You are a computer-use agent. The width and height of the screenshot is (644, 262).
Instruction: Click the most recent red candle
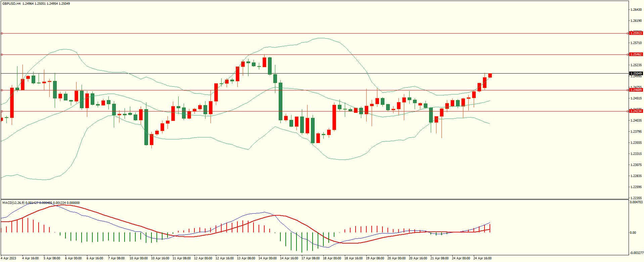[x=490, y=76]
